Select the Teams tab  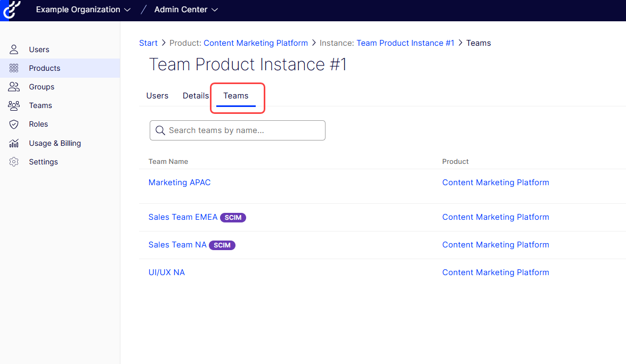(x=236, y=96)
